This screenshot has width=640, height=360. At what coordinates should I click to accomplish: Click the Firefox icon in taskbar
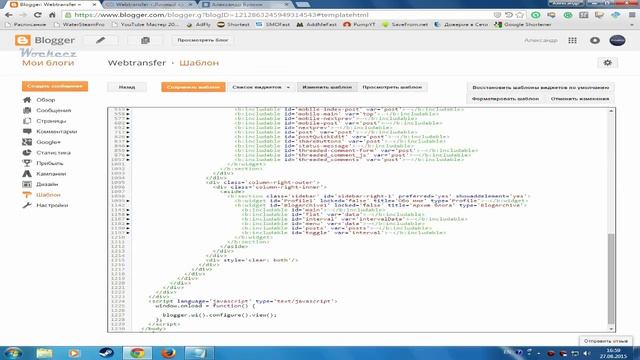tap(168, 353)
